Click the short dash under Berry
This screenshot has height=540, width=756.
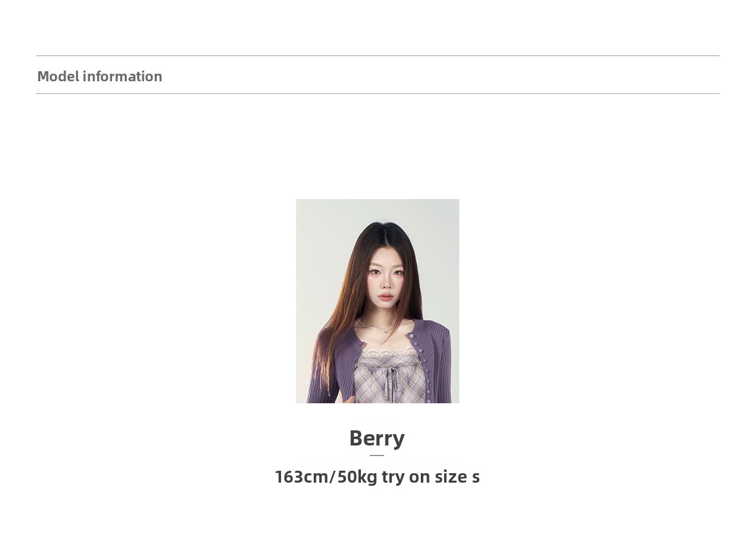(x=377, y=456)
